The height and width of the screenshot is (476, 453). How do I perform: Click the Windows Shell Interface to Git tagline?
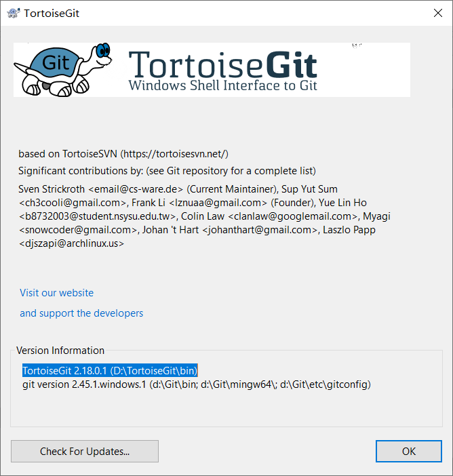pos(223,85)
